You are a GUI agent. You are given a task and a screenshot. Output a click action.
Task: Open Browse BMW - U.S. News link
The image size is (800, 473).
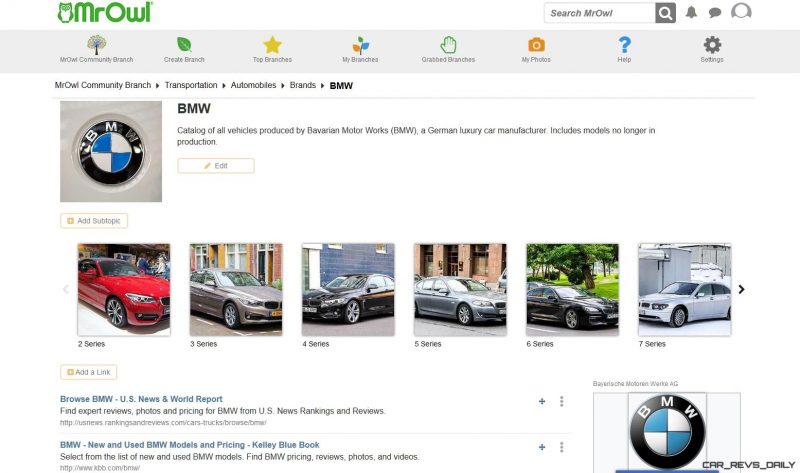[141, 399]
